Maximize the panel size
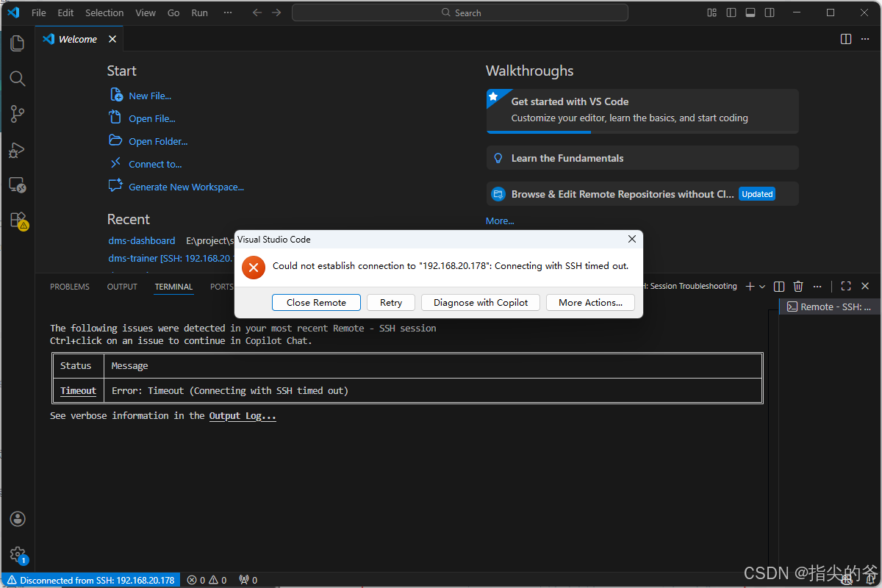 click(x=846, y=286)
